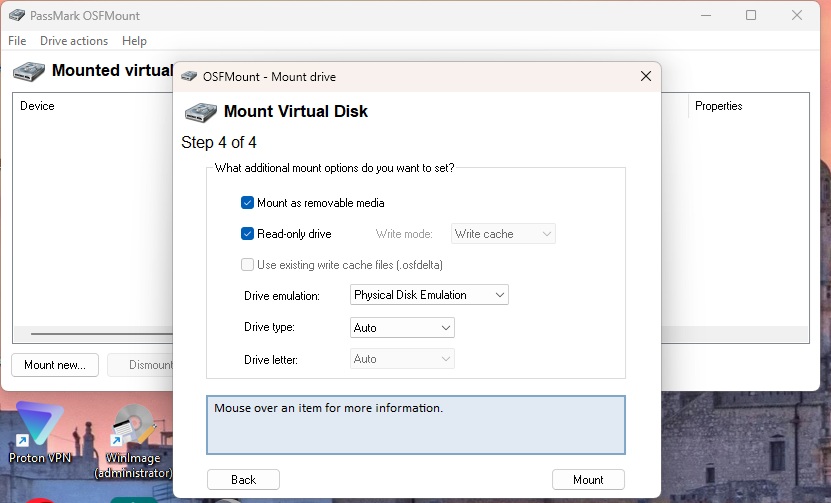Open the Write mode dropdown

tap(503, 234)
